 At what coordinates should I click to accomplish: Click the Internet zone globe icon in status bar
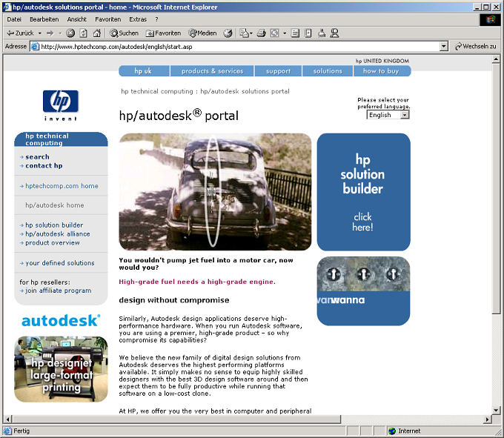(392, 431)
